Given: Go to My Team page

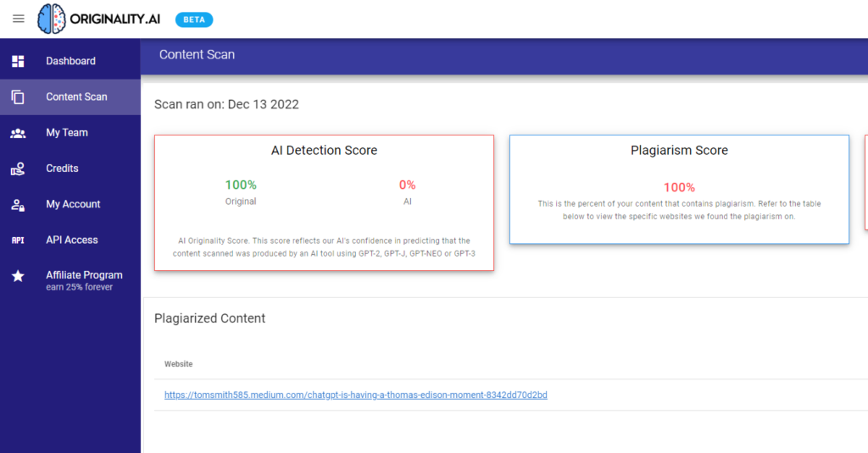Looking at the screenshot, I should point(70,133).
